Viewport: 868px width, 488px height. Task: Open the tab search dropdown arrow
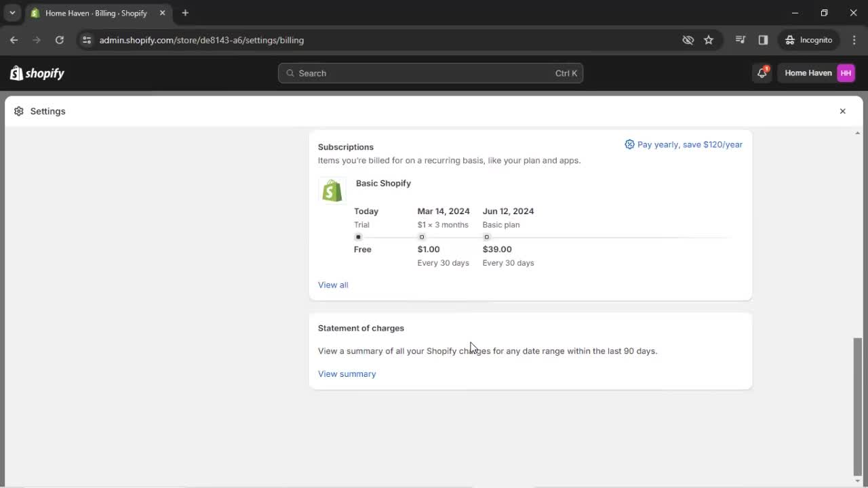pos(12,13)
